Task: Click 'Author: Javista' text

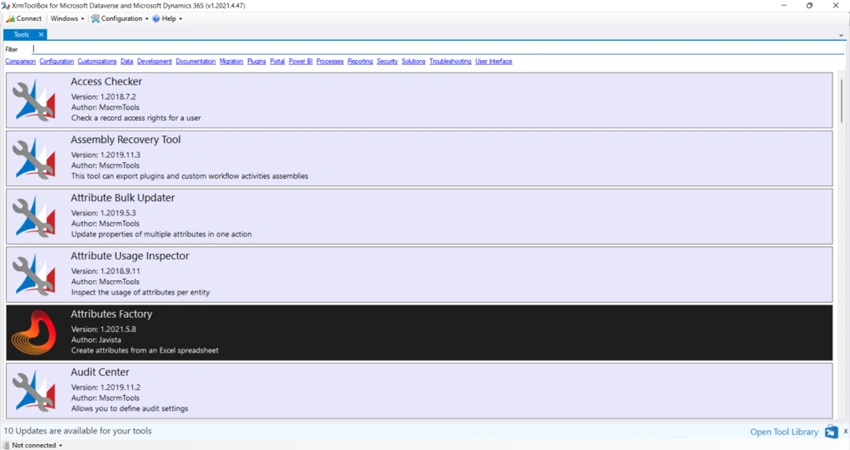Action: pos(96,340)
